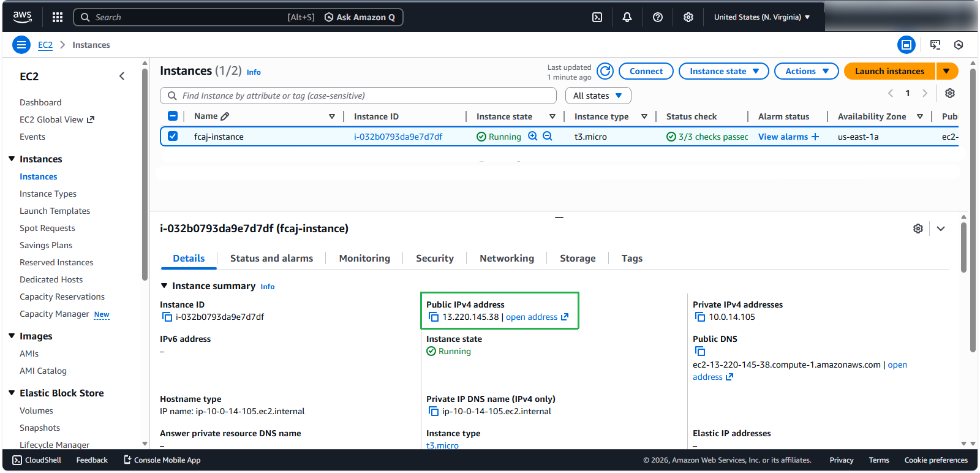Open the screen-with-cursor icon in breadcrumb bar
This screenshot has width=980, height=473.
point(935,45)
